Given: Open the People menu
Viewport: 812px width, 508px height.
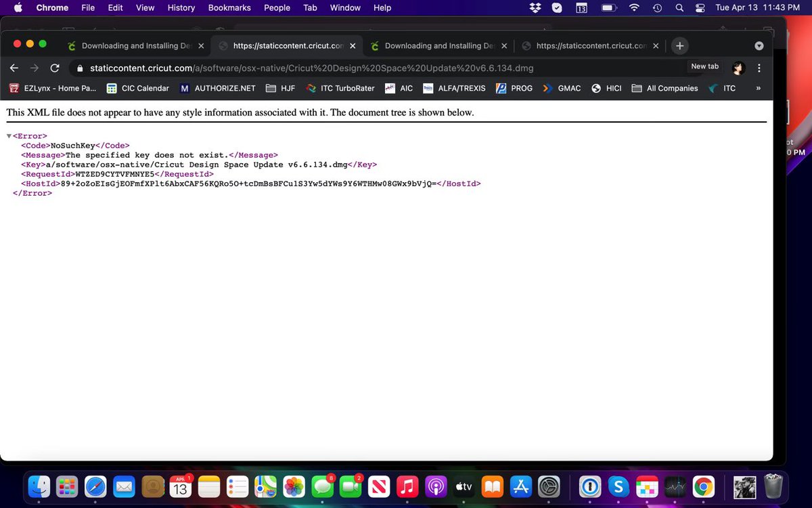Looking at the screenshot, I should click(x=277, y=7).
